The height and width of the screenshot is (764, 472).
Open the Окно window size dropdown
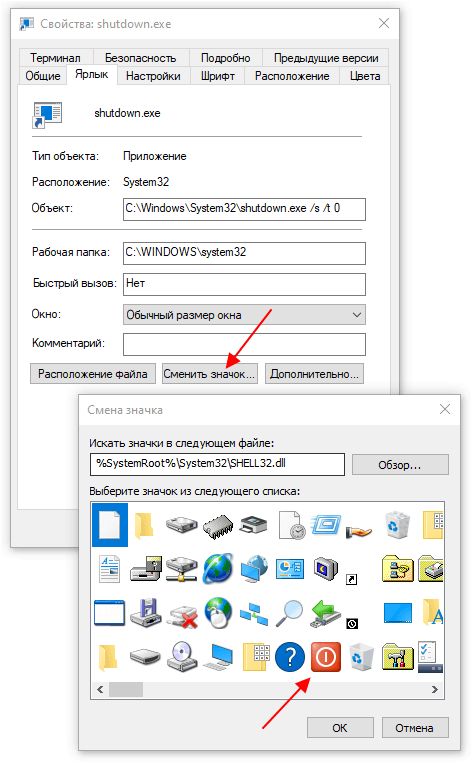[x=244, y=315]
